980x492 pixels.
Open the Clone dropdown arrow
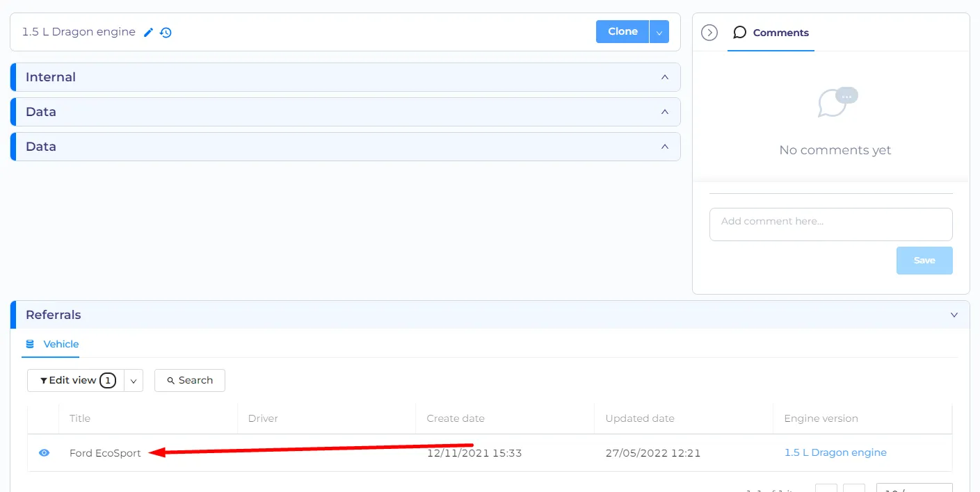pos(659,32)
